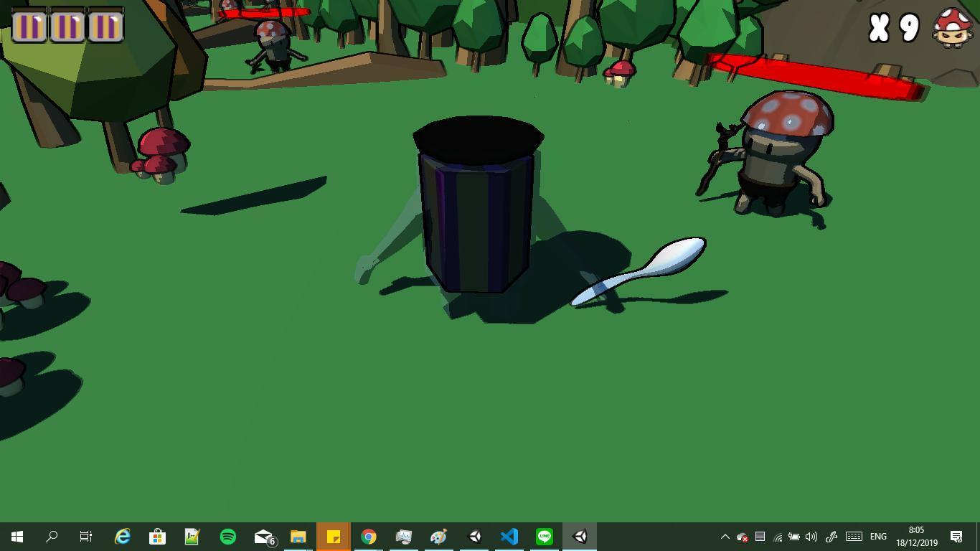980x551 pixels.
Task: Open the Windows Ink Workspace pen icon
Action: pos(831,537)
